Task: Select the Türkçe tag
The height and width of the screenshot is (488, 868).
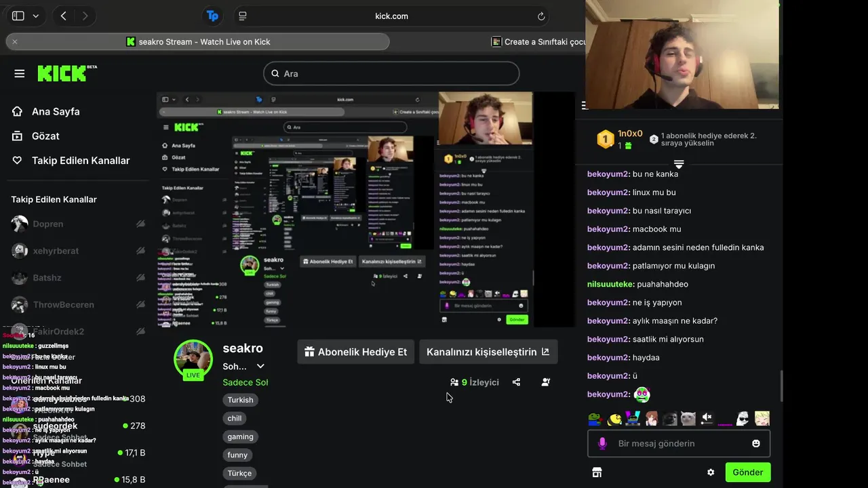Action: pyautogui.click(x=239, y=473)
